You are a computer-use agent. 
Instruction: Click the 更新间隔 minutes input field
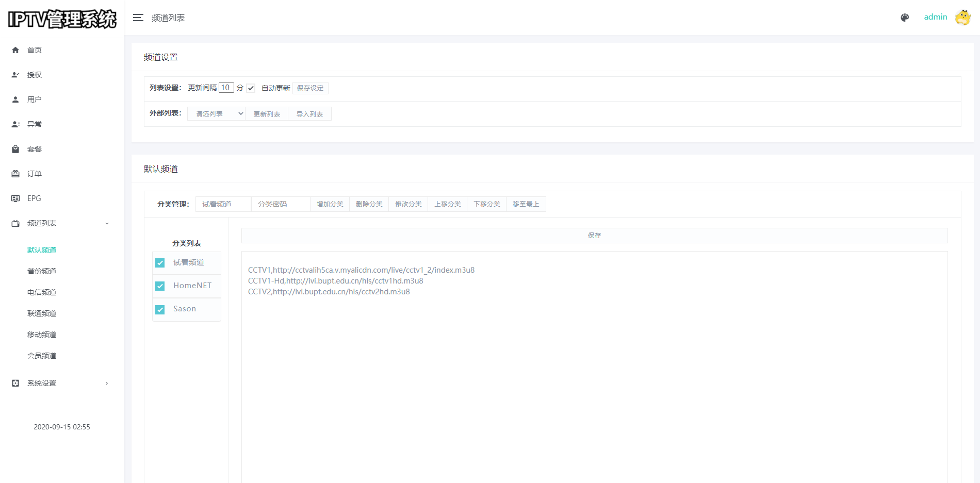click(x=226, y=88)
